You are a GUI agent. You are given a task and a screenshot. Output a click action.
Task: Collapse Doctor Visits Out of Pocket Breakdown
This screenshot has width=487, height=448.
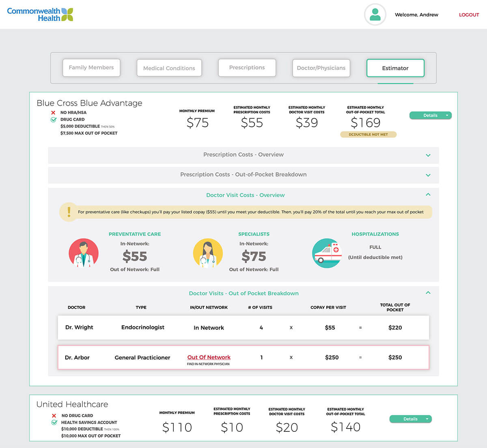[x=428, y=293]
